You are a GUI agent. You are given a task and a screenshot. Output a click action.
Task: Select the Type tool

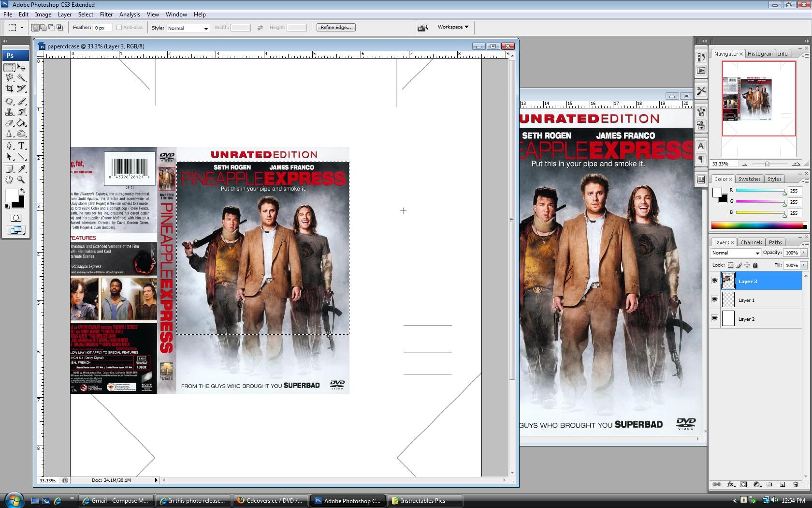point(21,146)
